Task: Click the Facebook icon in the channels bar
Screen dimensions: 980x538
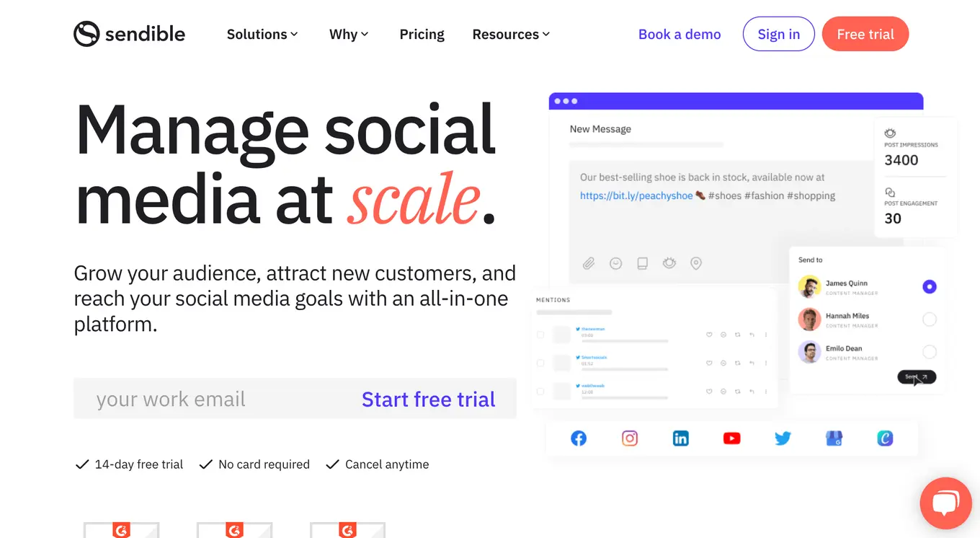Action: click(x=579, y=438)
